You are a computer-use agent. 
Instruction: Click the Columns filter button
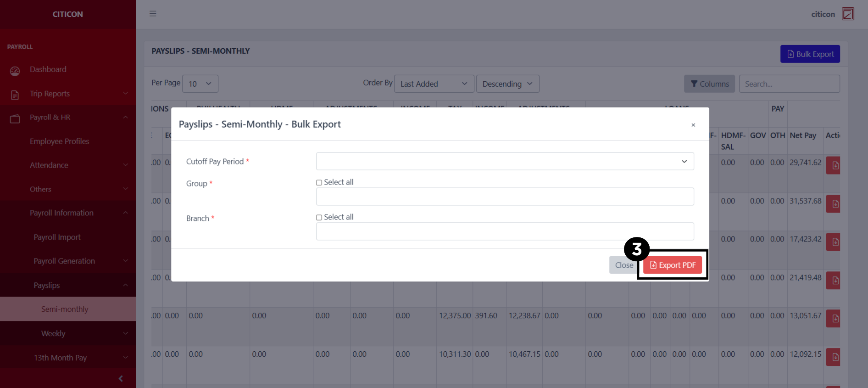[709, 84]
